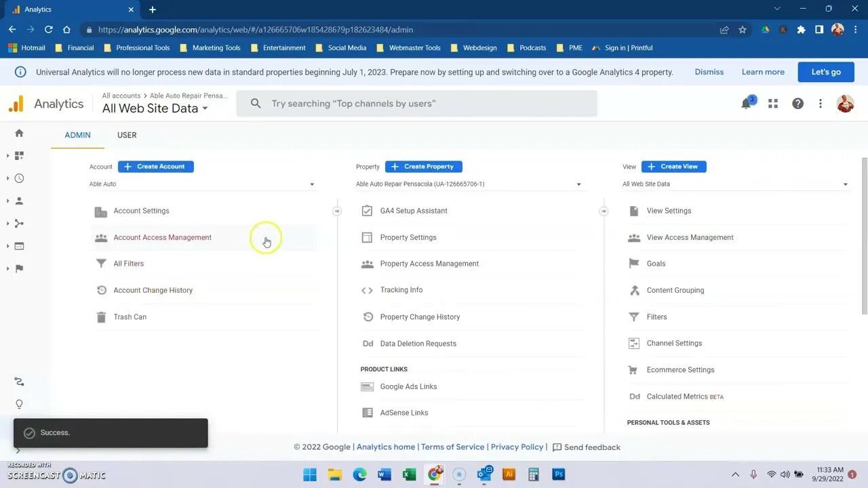Open Customization dashboard icon in sidebar

tap(19, 156)
